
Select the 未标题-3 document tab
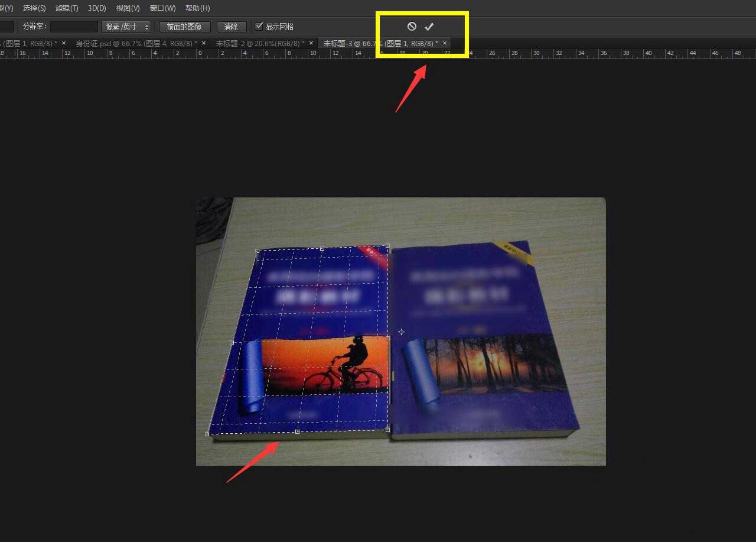384,43
